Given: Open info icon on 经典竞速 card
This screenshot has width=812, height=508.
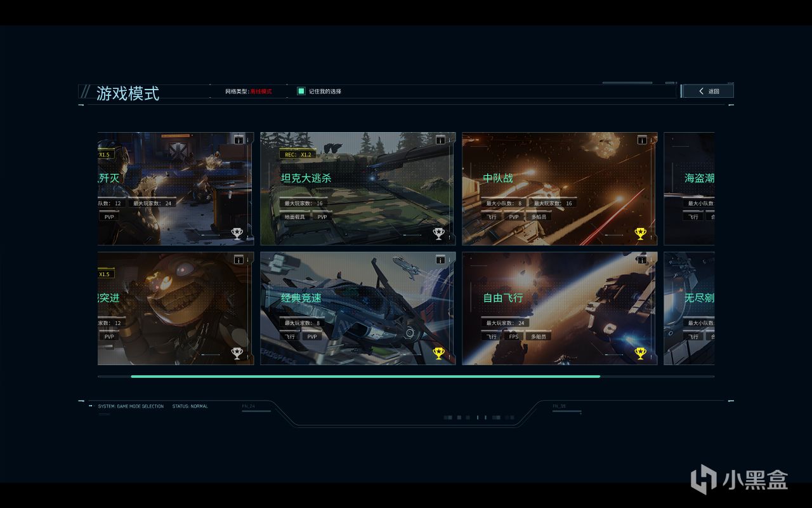Looking at the screenshot, I should tap(440, 260).
